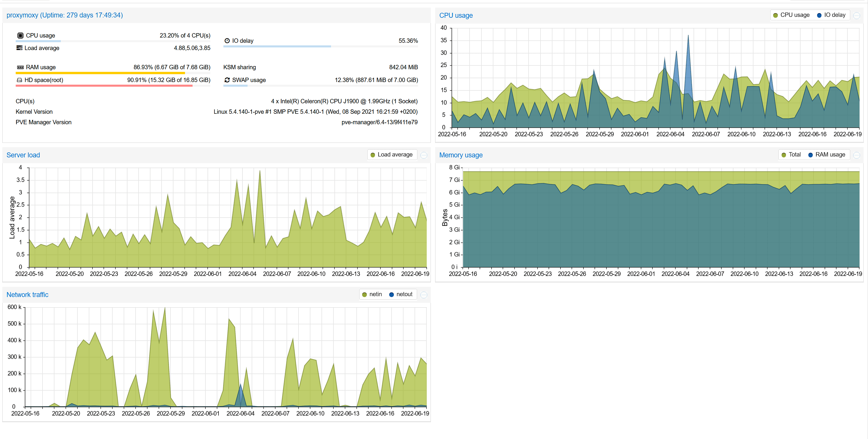Click the '8 Gi' axis label in Memory chart
The width and height of the screenshot is (868, 439).
point(454,168)
